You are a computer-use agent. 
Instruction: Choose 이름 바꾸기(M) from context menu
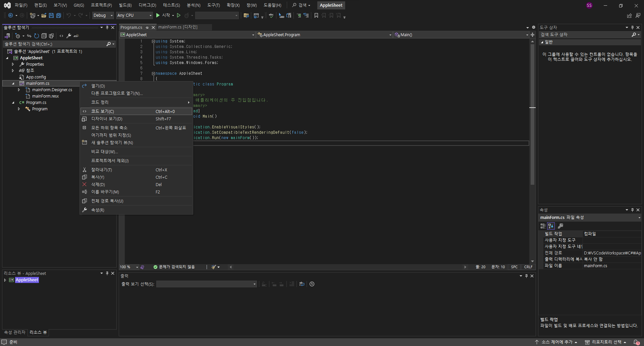[x=136, y=192]
